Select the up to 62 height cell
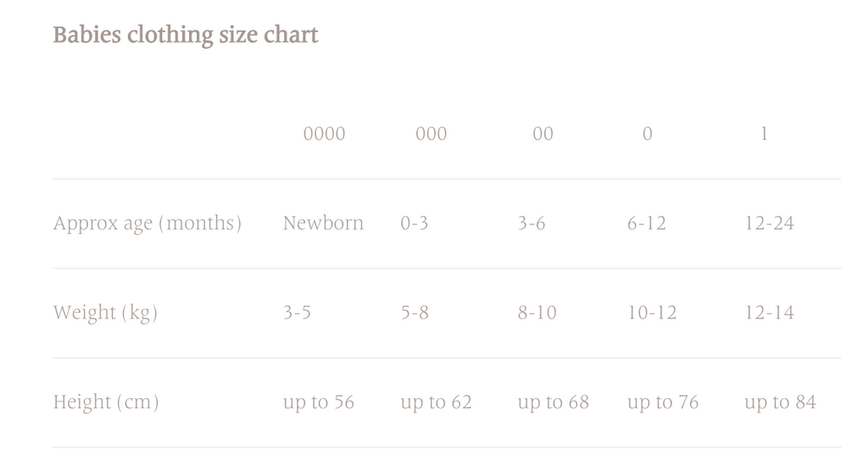Screen dimensions: 868x471 (x=436, y=402)
